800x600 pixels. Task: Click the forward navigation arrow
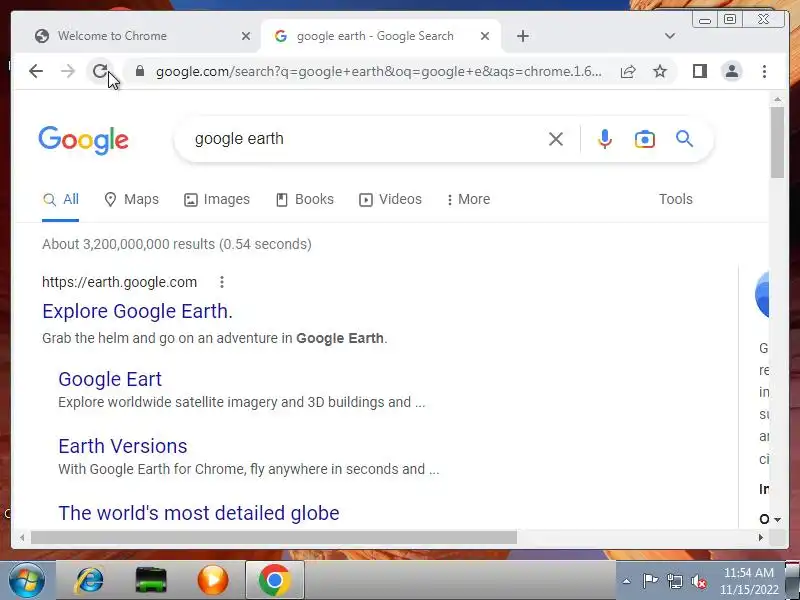(68, 71)
